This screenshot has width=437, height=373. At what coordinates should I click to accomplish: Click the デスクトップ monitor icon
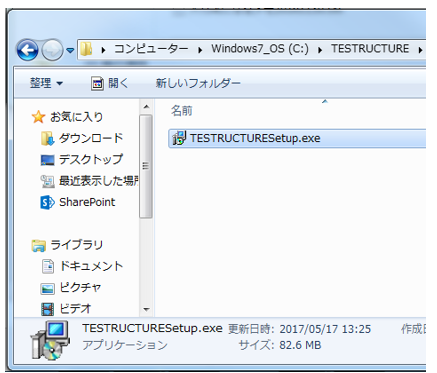tap(47, 160)
